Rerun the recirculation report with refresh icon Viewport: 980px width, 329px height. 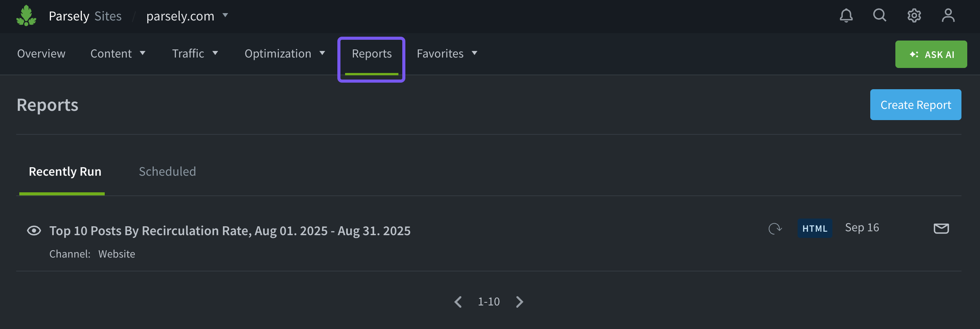[775, 229]
